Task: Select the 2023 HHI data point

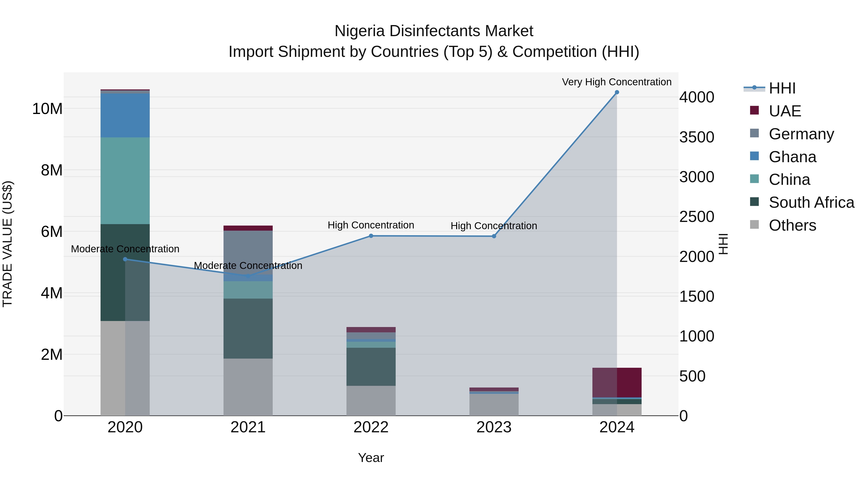Action: click(x=494, y=236)
